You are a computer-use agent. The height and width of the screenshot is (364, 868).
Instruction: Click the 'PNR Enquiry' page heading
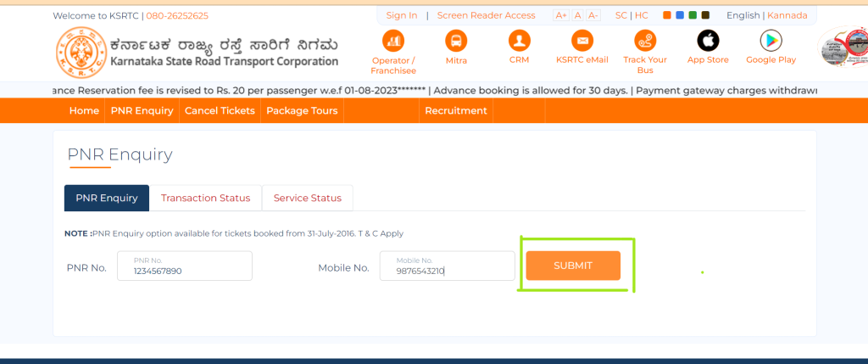click(x=120, y=154)
